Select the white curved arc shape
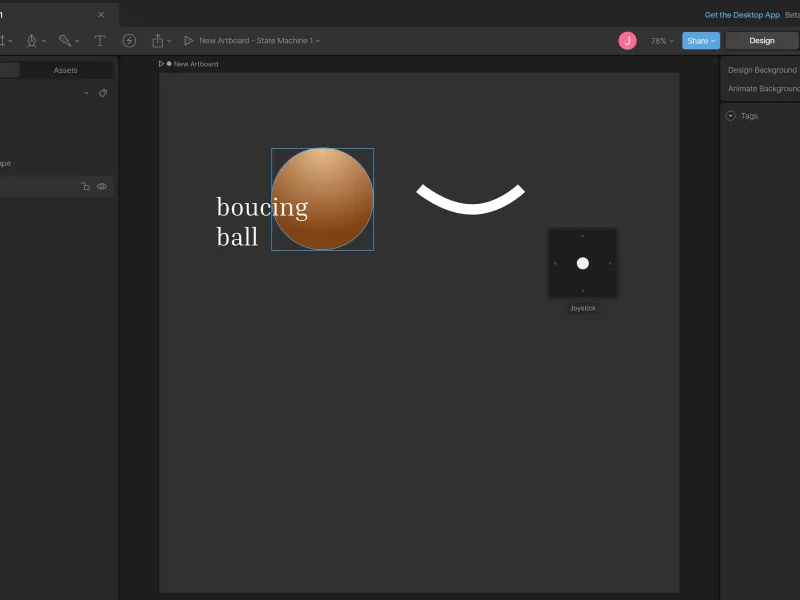The height and width of the screenshot is (600, 800). pyautogui.click(x=470, y=199)
